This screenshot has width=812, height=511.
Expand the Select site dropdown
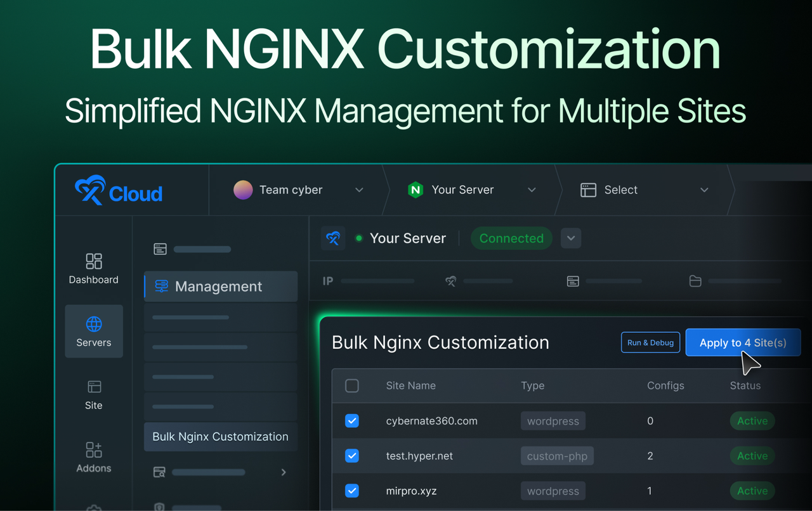(704, 190)
